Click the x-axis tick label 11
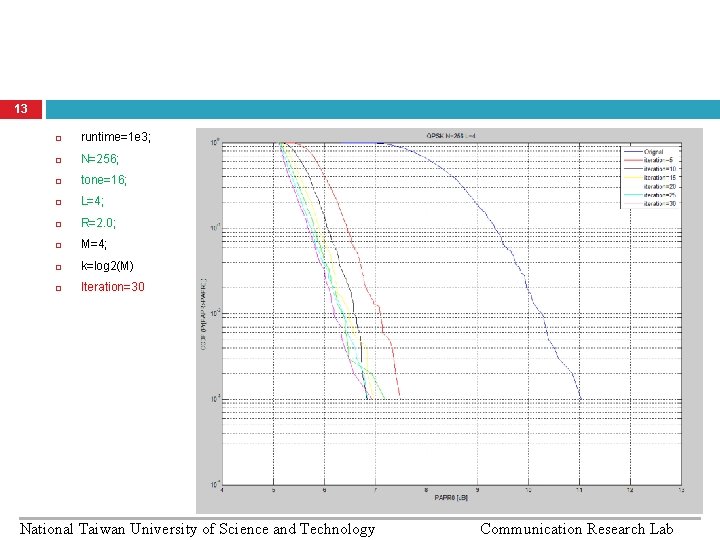This screenshot has height=540, width=720. click(579, 490)
